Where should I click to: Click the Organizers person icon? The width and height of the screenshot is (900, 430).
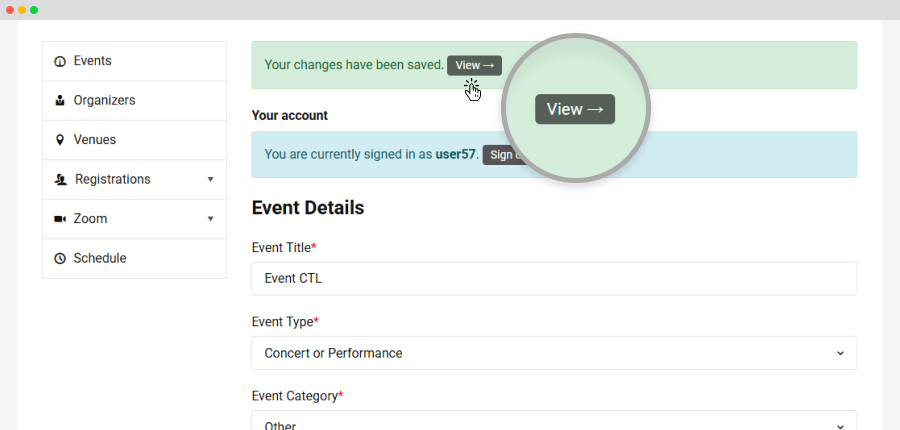pyautogui.click(x=60, y=101)
